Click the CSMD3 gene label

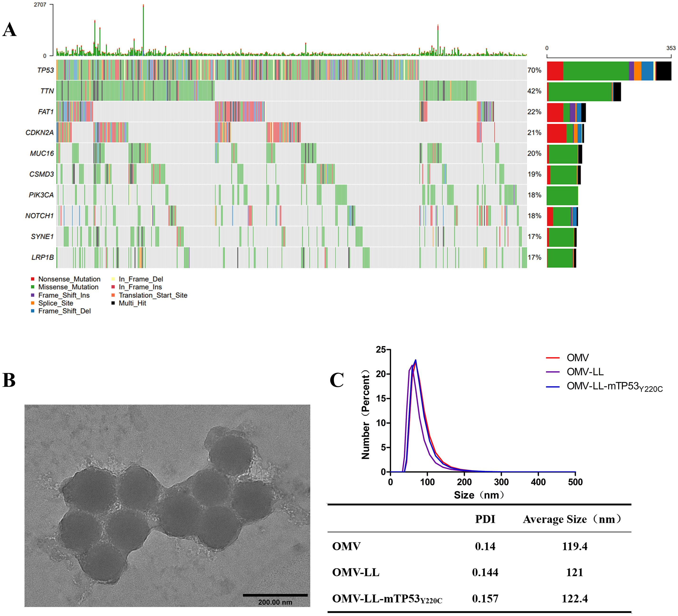pos(42,174)
